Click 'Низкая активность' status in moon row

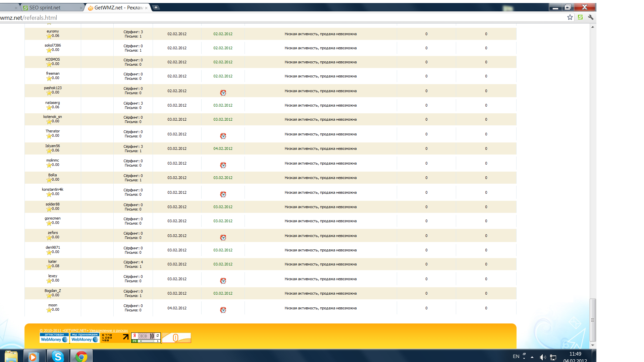[x=321, y=308]
